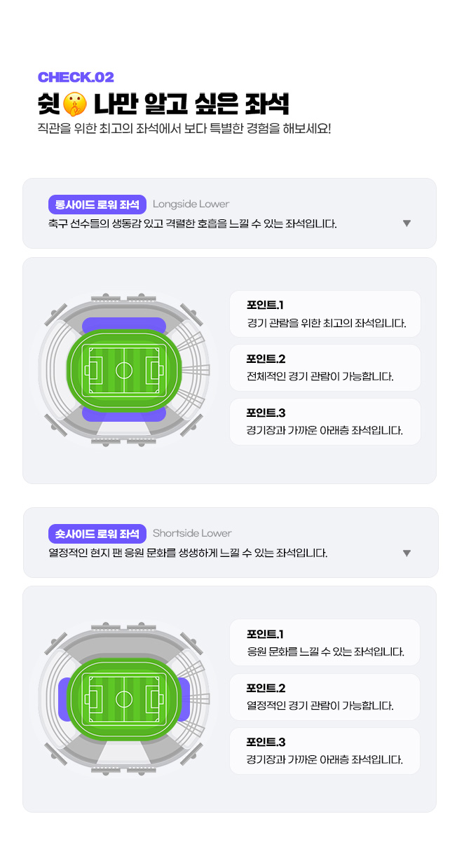This screenshot has height=868, width=457.
Task: Select the left purple seat zone in the second stadium
Action: click(64, 698)
